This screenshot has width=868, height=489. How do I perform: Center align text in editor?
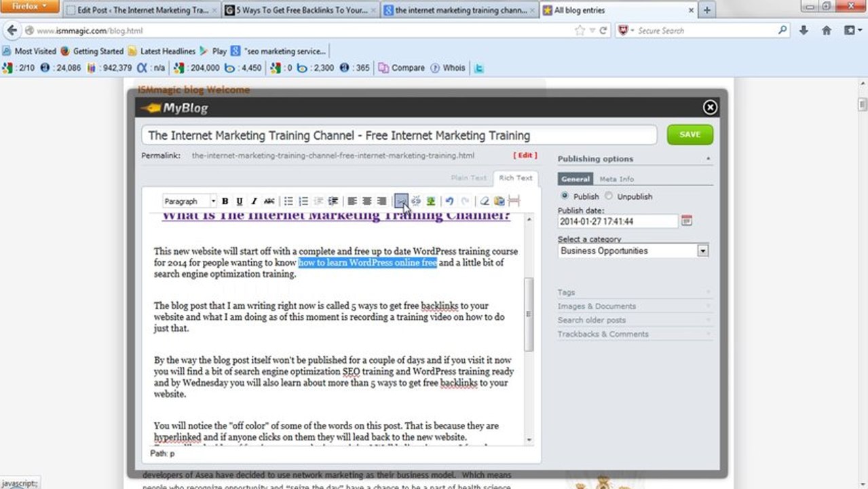coord(367,201)
